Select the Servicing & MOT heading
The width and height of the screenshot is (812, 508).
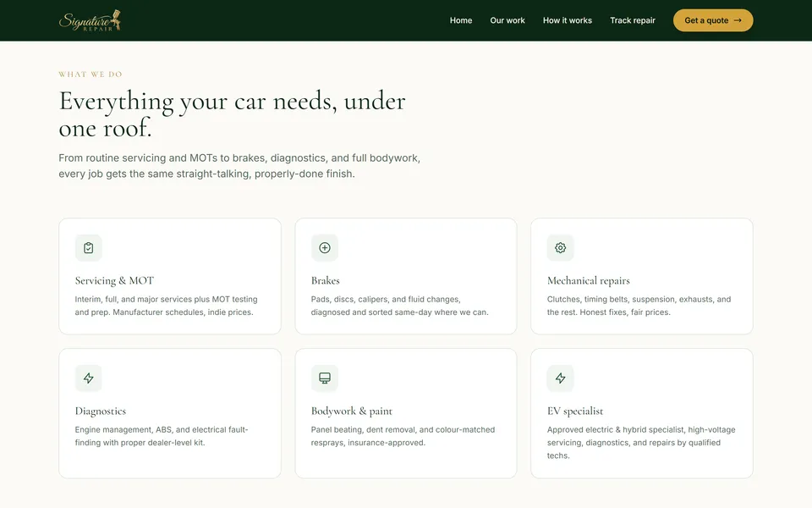click(114, 280)
